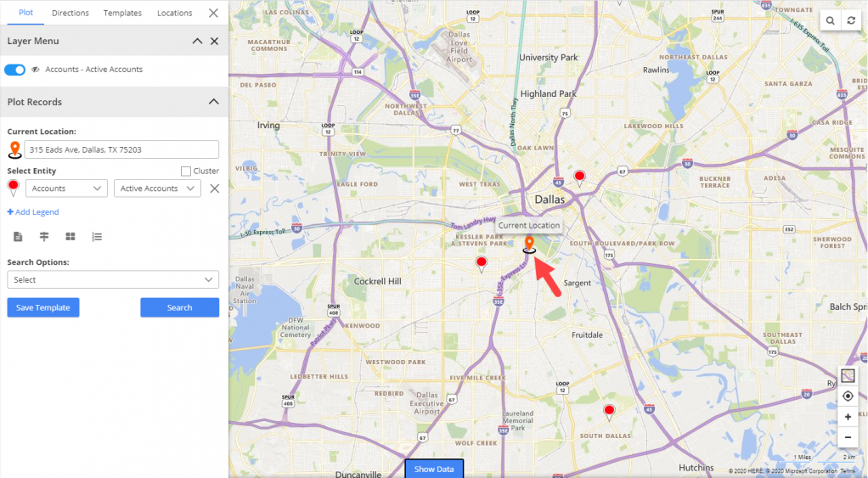Select the red pin near South Dallas

coord(609,412)
